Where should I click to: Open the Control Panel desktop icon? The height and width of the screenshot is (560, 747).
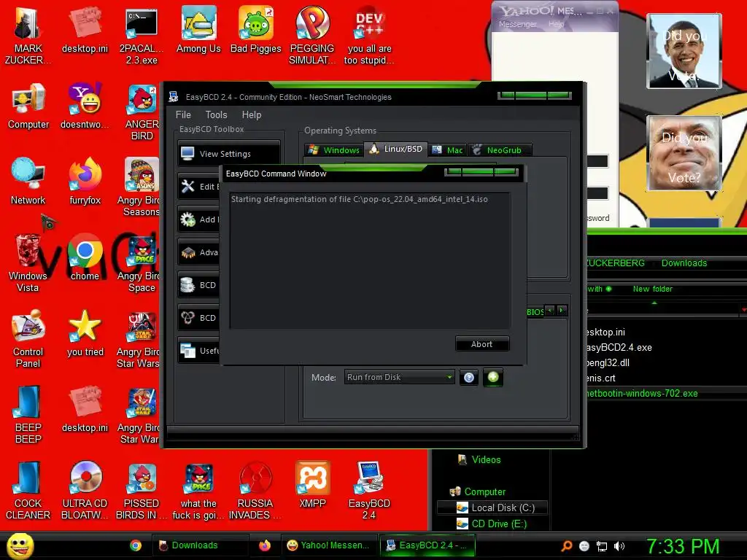(28, 339)
